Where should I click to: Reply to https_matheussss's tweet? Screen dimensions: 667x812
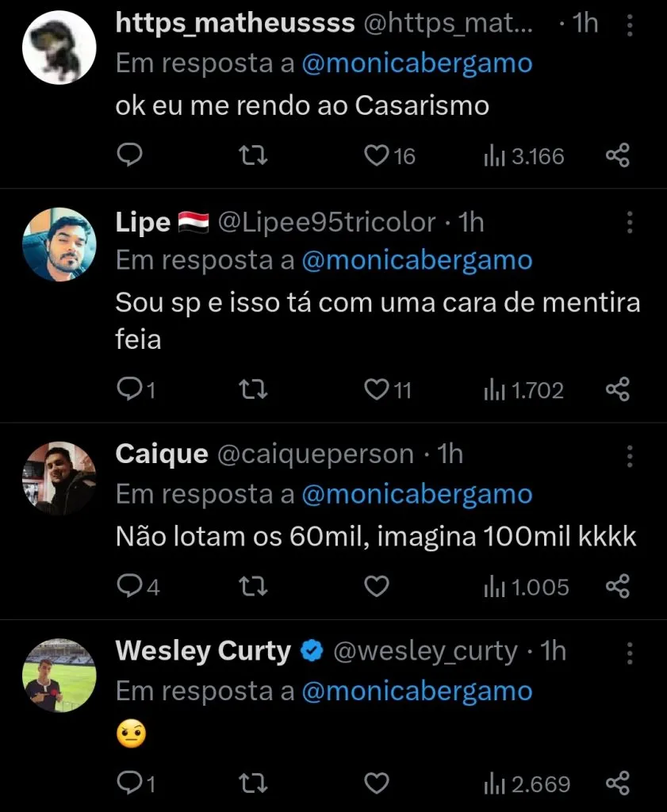pyautogui.click(x=128, y=156)
